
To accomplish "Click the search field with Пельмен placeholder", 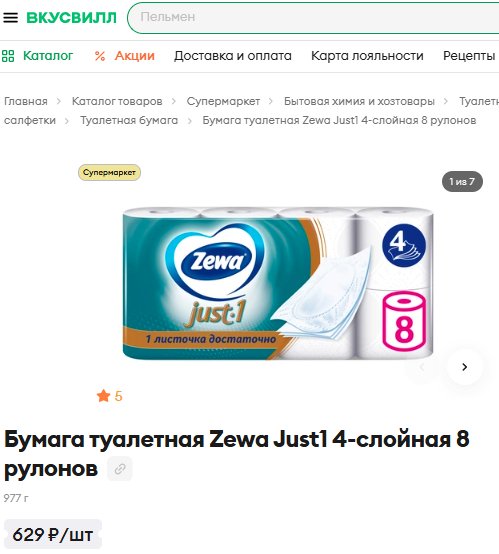I will tap(313, 17).
